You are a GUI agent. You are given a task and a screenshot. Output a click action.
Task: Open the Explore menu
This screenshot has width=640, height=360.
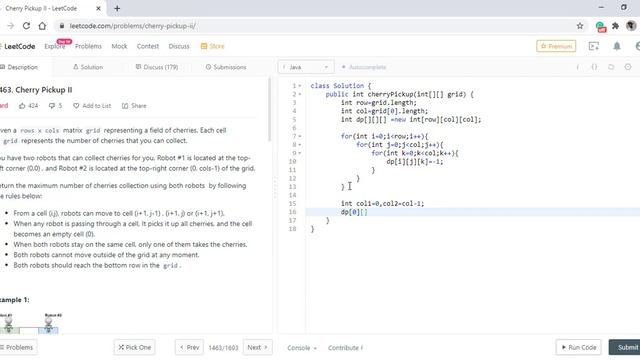click(55, 46)
